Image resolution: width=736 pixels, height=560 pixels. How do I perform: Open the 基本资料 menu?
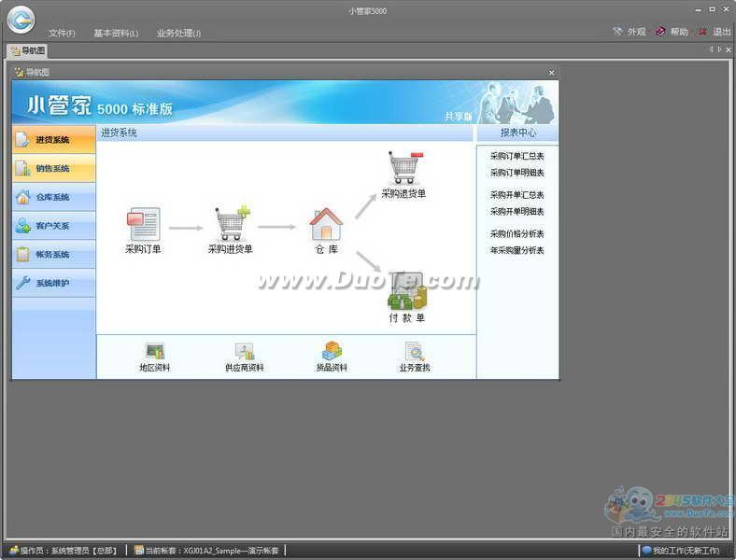coord(116,33)
